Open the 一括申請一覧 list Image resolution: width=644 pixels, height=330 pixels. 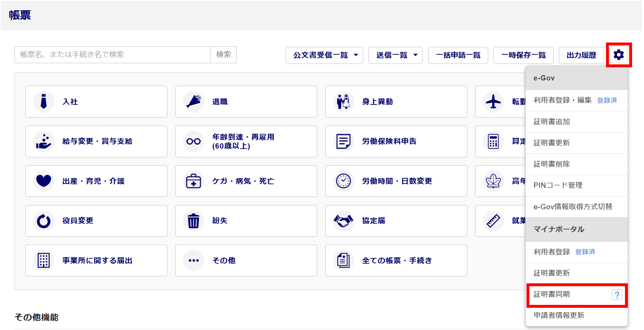pyautogui.click(x=458, y=55)
